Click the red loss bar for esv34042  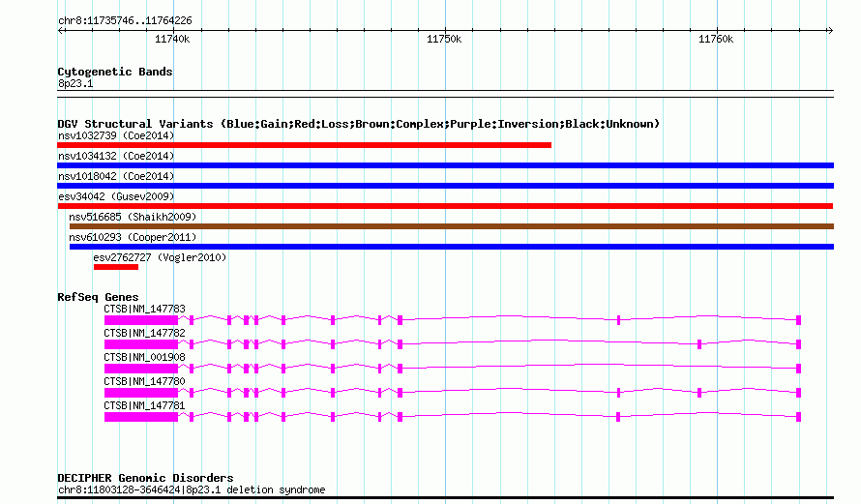tap(445, 206)
